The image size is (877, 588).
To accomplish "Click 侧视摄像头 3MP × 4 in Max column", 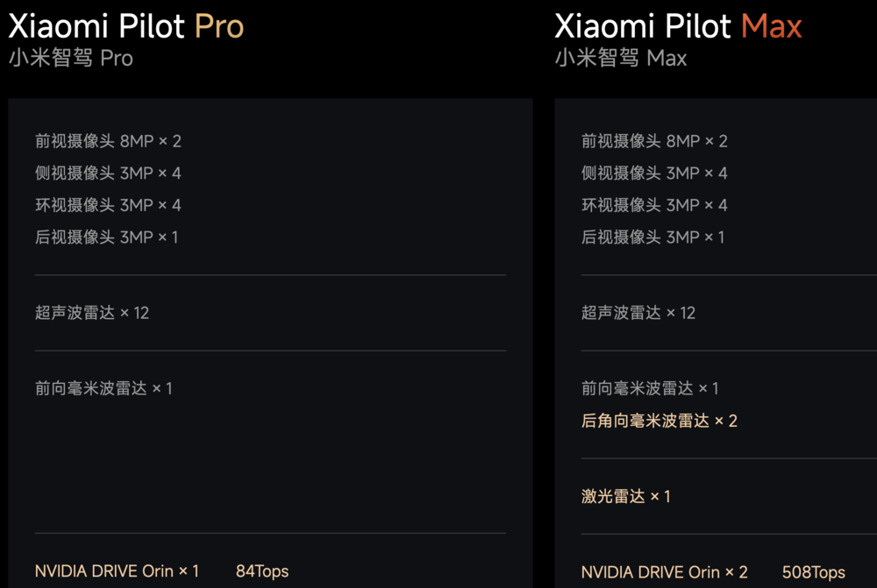I will pos(654,174).
